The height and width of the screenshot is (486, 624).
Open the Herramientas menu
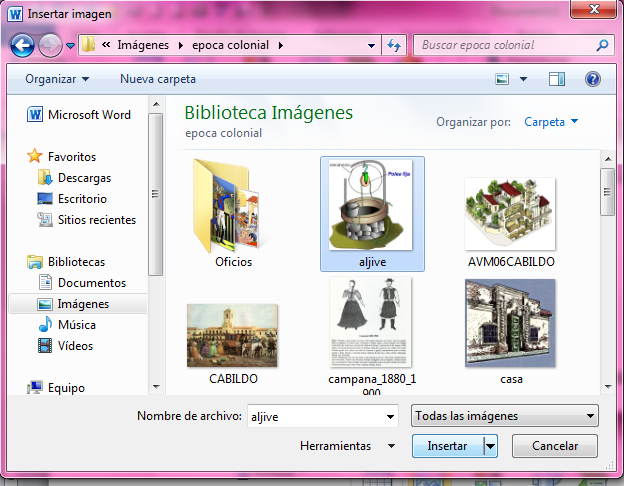point(347,446)
